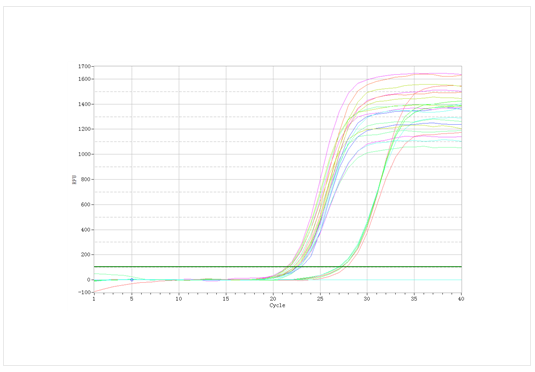
Task: Click the 600 label on the y-axis
Action: click(x=86, y=204)
